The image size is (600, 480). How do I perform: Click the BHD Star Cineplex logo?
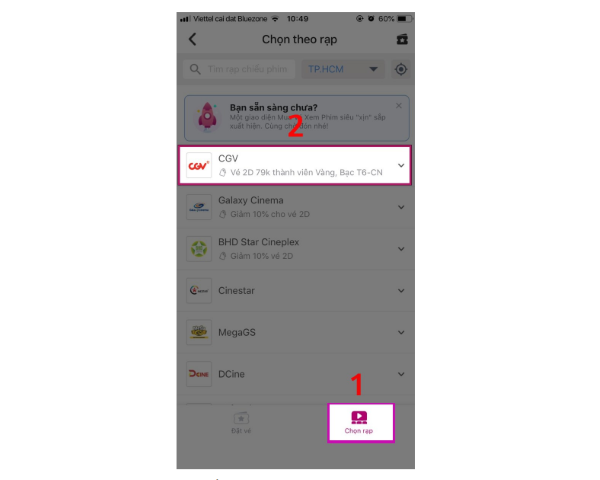199,249
